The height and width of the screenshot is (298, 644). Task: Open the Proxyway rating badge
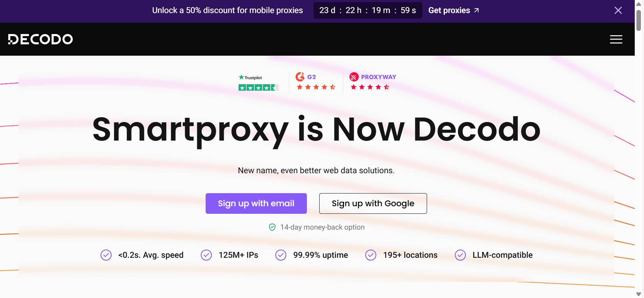point(373,82)
